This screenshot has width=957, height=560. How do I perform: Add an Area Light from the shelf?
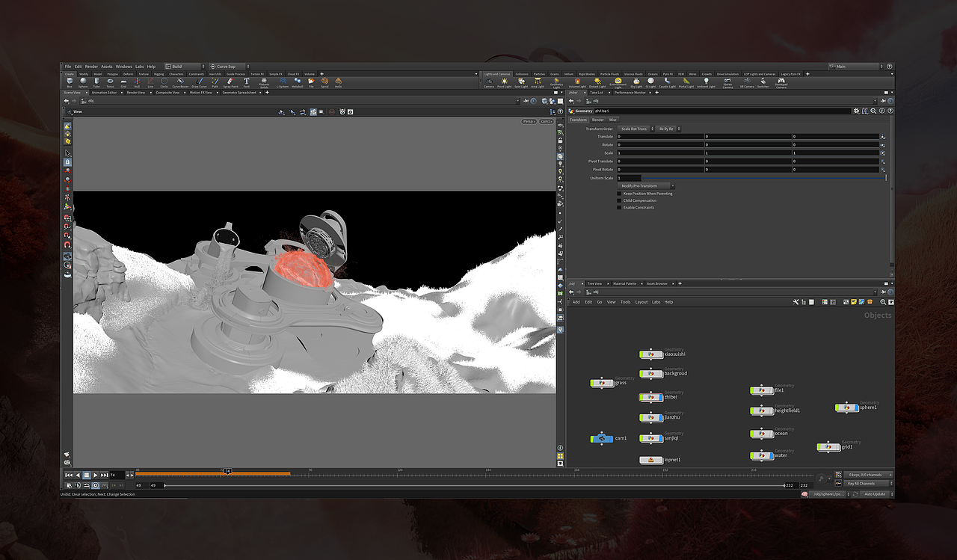(x=538, y=82)
